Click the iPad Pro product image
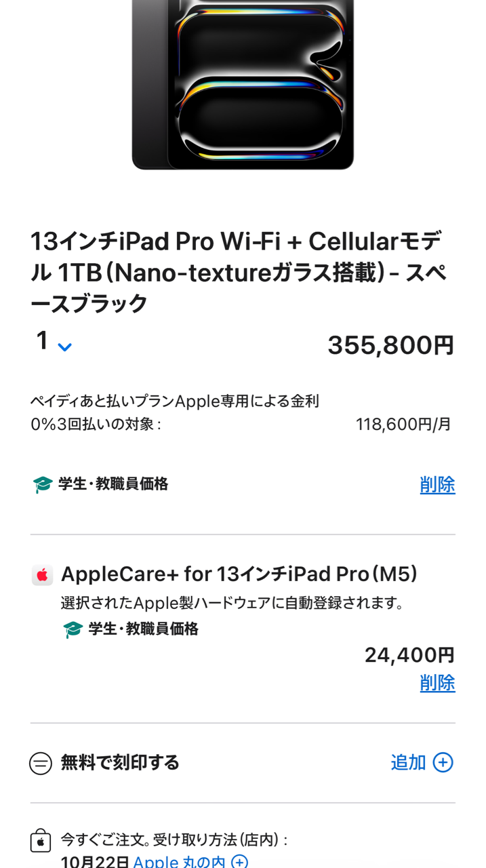This screenshot has height=868, width=486. (x=243, y=85)
